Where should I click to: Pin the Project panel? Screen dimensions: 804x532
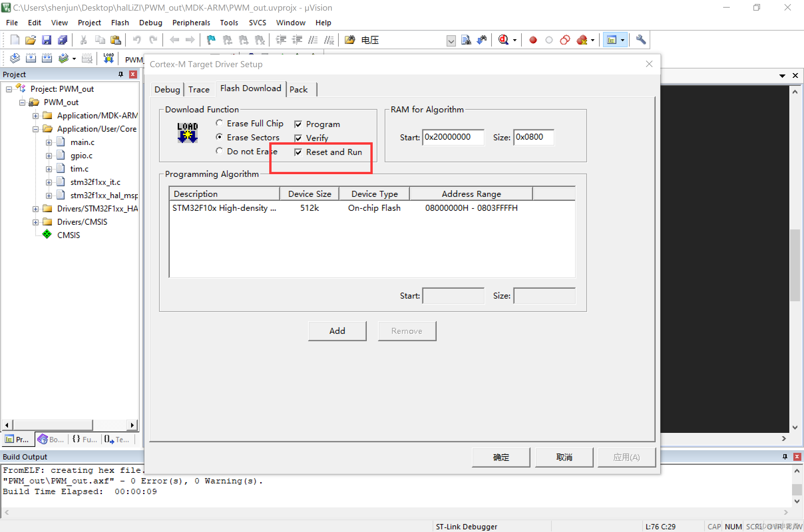tap(121, 74)
